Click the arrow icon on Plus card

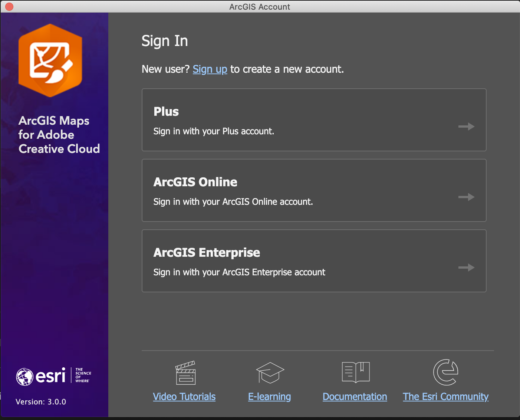pyautogui.click(x=466, y=127)
